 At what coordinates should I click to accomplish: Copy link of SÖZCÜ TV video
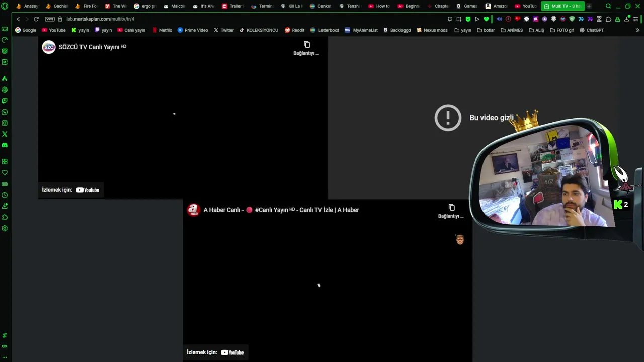[306, 48]
